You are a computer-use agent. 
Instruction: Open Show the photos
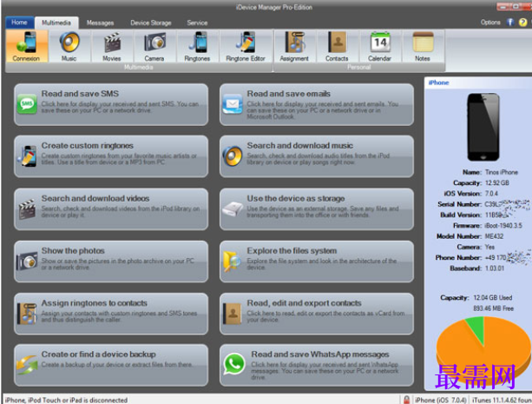(x=111, y=262)
